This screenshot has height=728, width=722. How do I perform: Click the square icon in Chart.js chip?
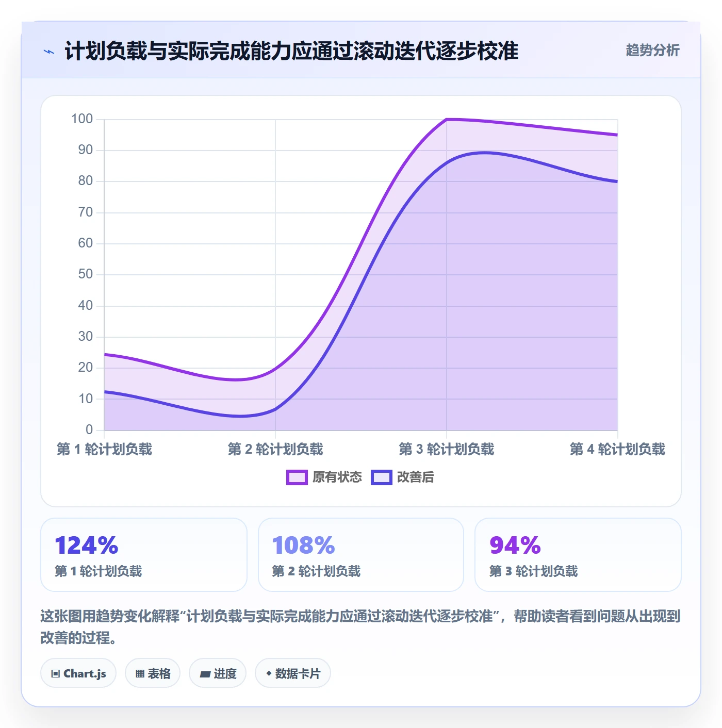coord(56,674)
